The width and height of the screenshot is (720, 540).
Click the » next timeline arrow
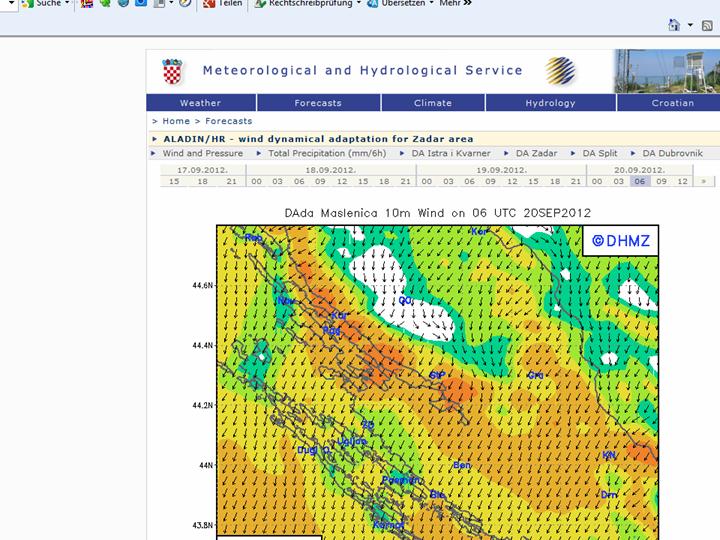click(704, 181)
